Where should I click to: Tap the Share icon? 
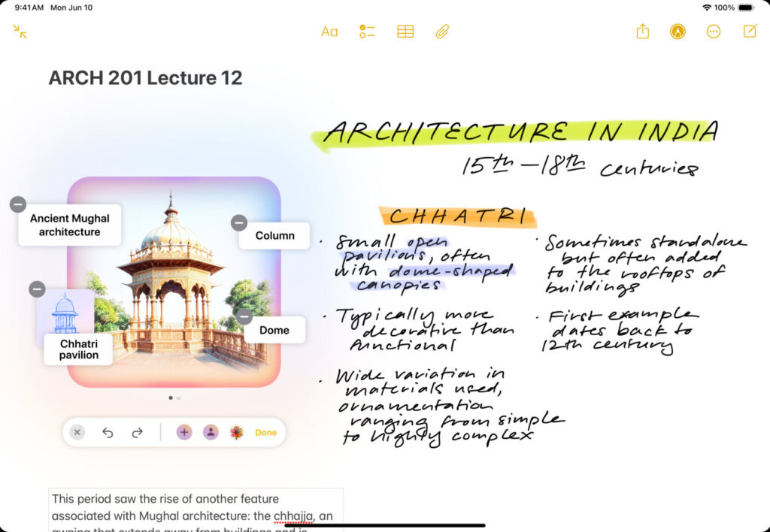642,32
